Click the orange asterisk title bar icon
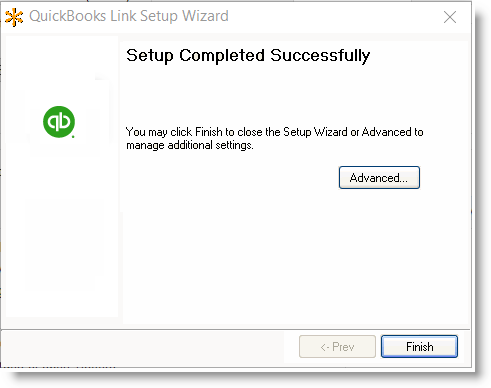The width and height of the screenshot is (491, 388). pos(14,17)
